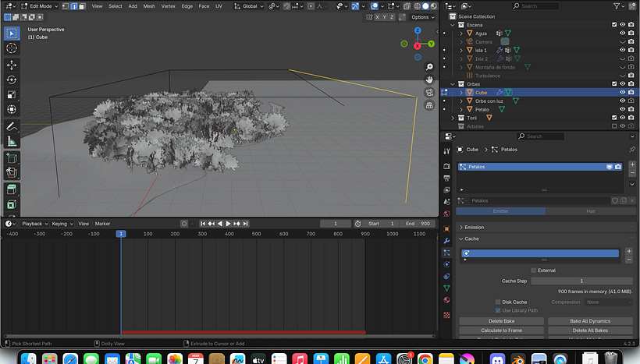640x364 pixels.
Task: Select the Transform tool
Action: (x=12, y=109)
